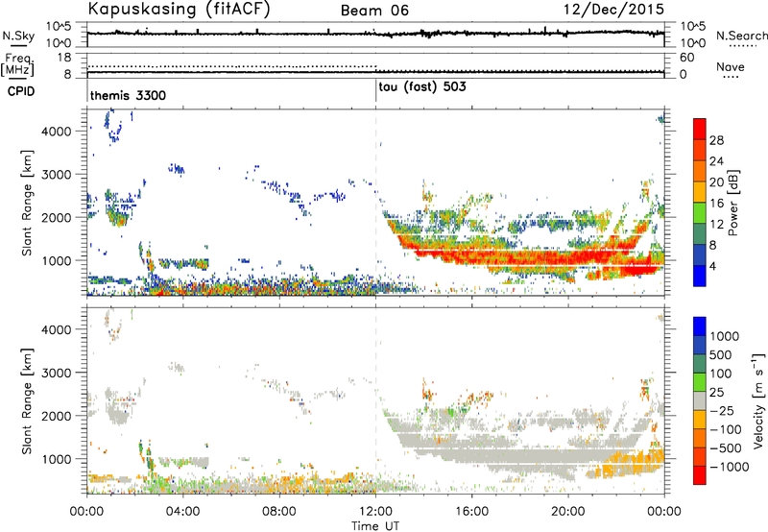The image size is (768, 532).
Task: Click the 60 tick on Nave axis
Action: point(686,58)
